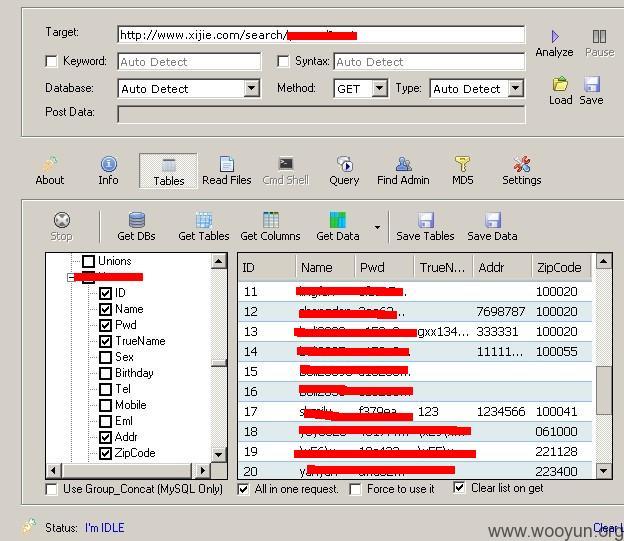Image resolution: width=624 pixels, height=541 pixels.
Task: Open the MD5 tool
Action: pos(462,171)
